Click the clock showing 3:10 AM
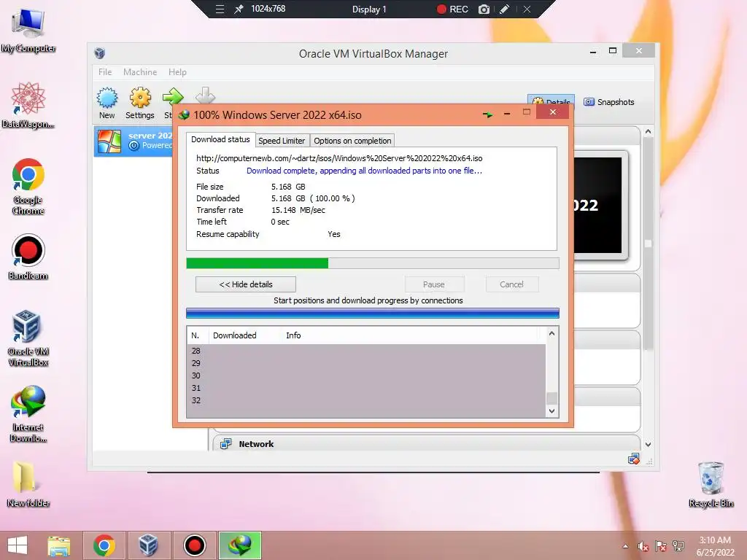The image size is (747, 560). tap(715, 540)
